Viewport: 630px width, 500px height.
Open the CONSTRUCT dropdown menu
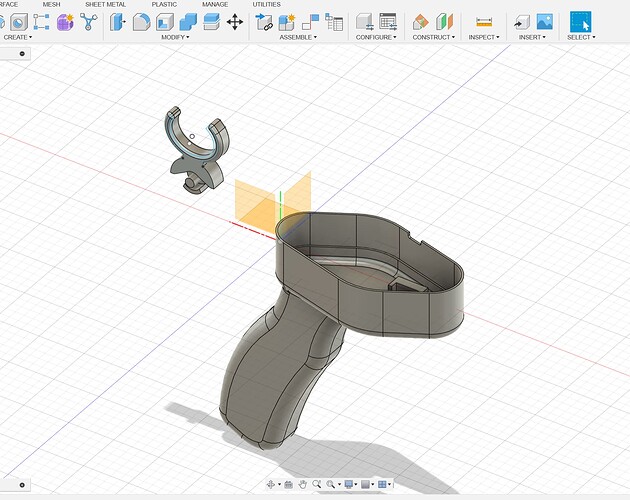tap(432, 37)
